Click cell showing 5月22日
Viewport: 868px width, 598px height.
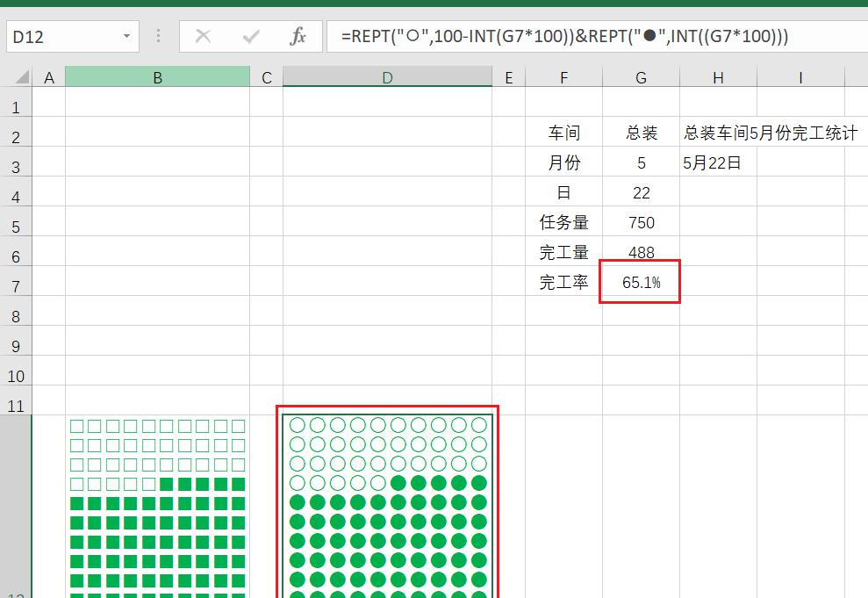(x=718, y=162)
